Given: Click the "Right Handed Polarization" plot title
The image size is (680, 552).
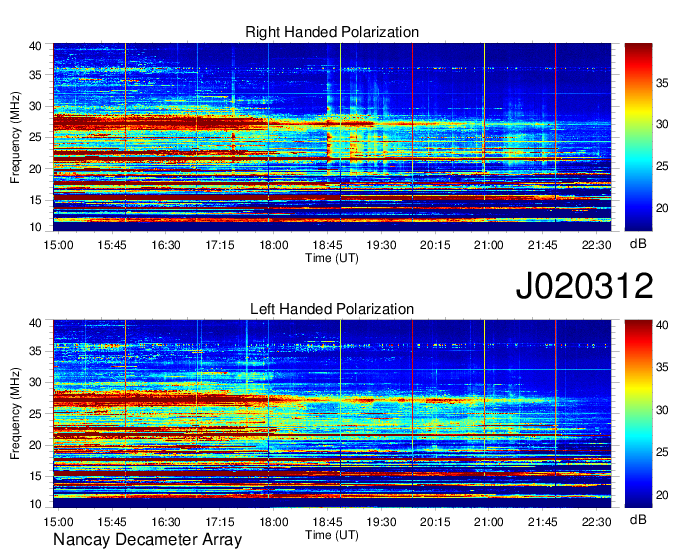Looking at the screenshot, I should click(x=332, y=32).
